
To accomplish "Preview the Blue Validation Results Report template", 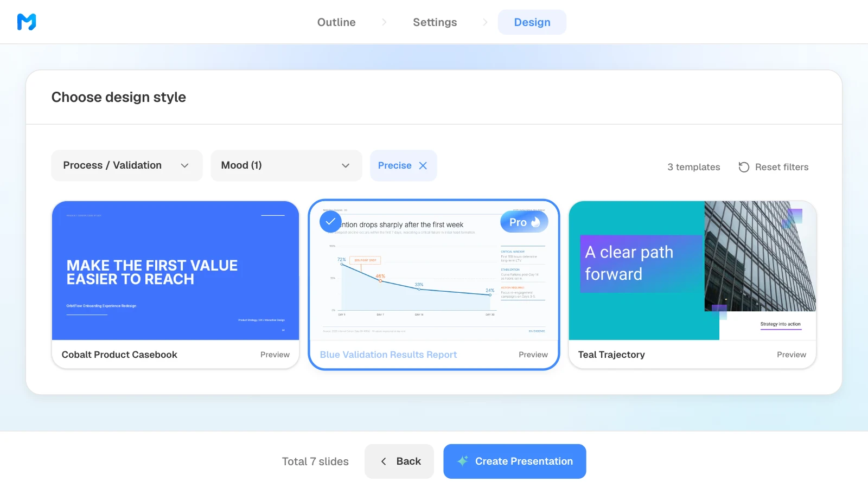I will pos(533,355).
